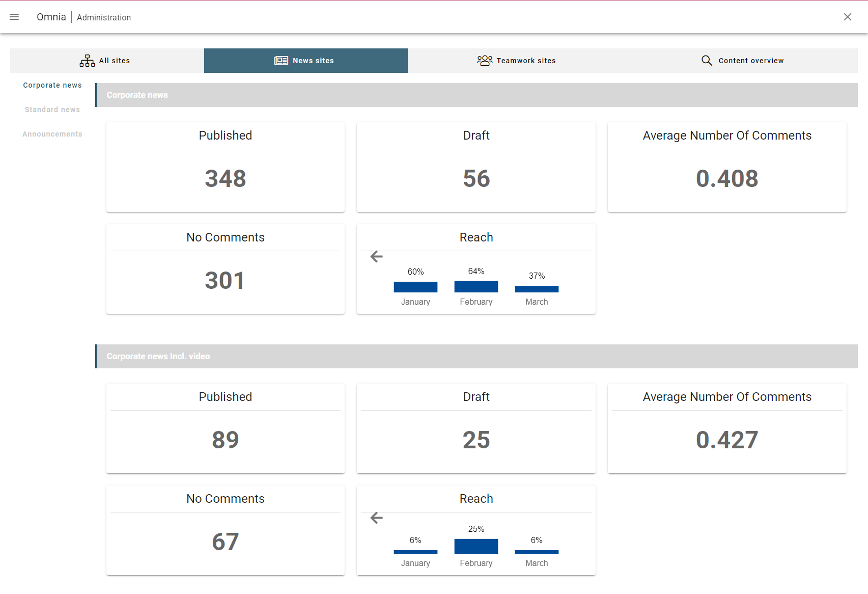
Task: Select Announcements in the sidebar
Action: (x=52, y=134)
